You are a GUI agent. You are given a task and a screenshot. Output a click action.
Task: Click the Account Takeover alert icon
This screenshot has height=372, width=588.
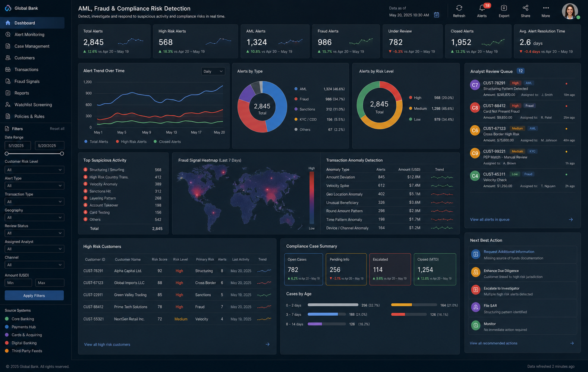click(x=85, y=205)
